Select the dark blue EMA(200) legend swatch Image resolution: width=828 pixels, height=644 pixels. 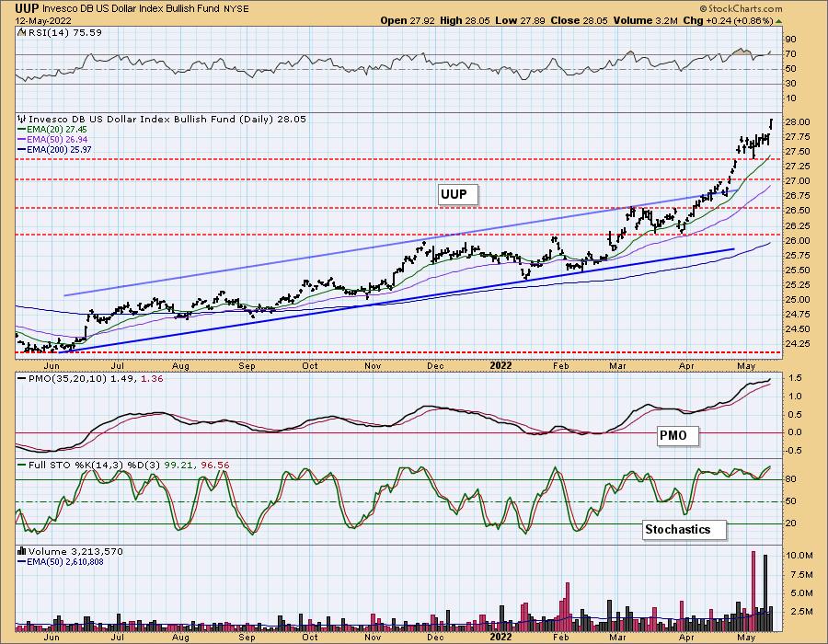[x=22, y=149]
